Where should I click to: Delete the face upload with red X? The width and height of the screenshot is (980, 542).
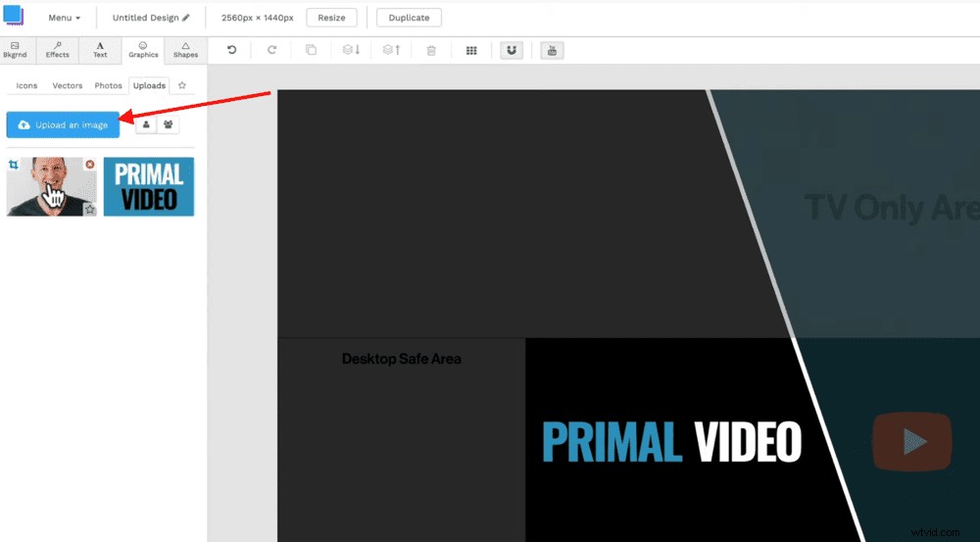coord(90,165)
